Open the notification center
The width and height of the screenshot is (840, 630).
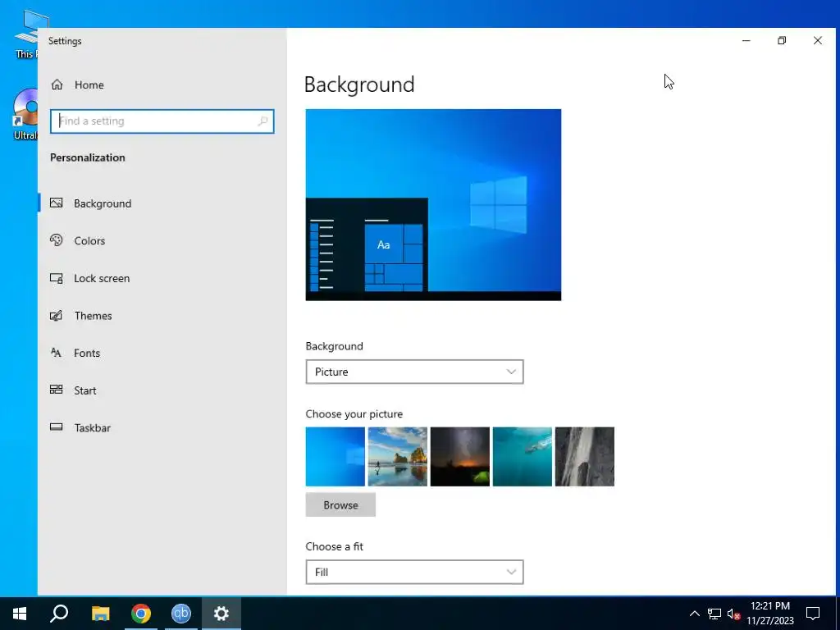pyautogui.click(x=813, y=614)
